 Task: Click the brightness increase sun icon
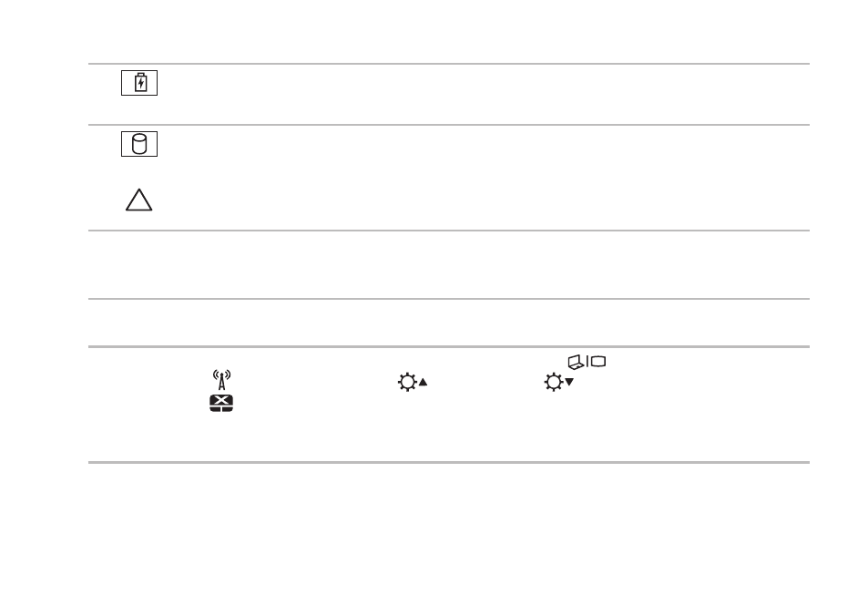[x=407, y=382]
